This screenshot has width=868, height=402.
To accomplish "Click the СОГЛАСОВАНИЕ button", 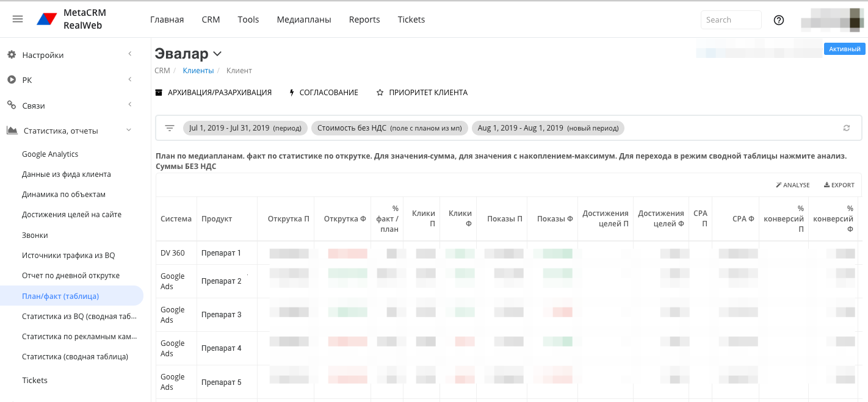I will click(324, 93).
